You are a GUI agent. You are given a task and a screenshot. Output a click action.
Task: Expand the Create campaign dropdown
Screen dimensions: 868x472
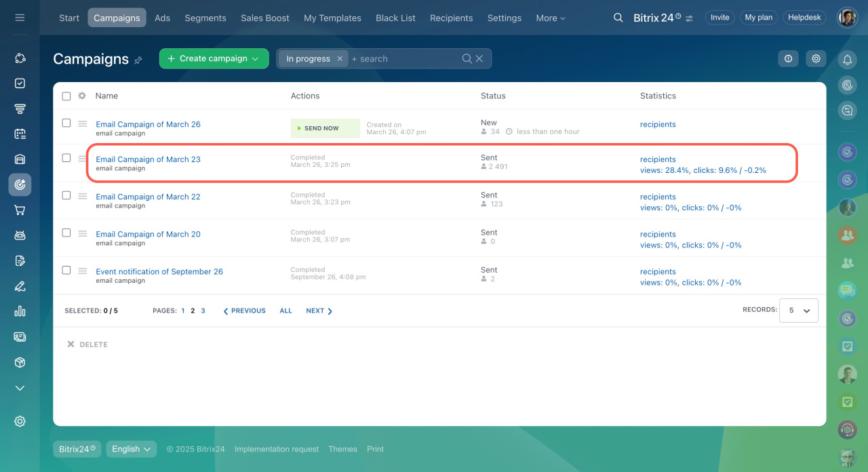pos(256,59)
